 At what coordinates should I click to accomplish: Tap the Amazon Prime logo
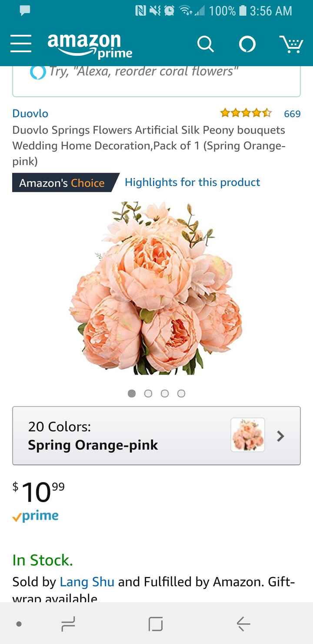pyautogui.click(x=90, y=45)
